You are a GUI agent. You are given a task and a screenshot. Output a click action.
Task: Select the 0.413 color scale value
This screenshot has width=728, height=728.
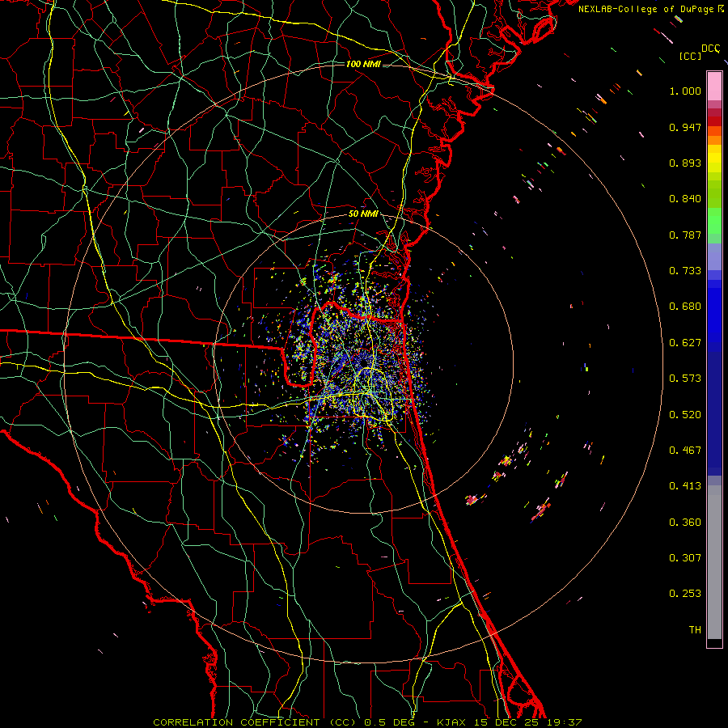click(x=685, y=486)
